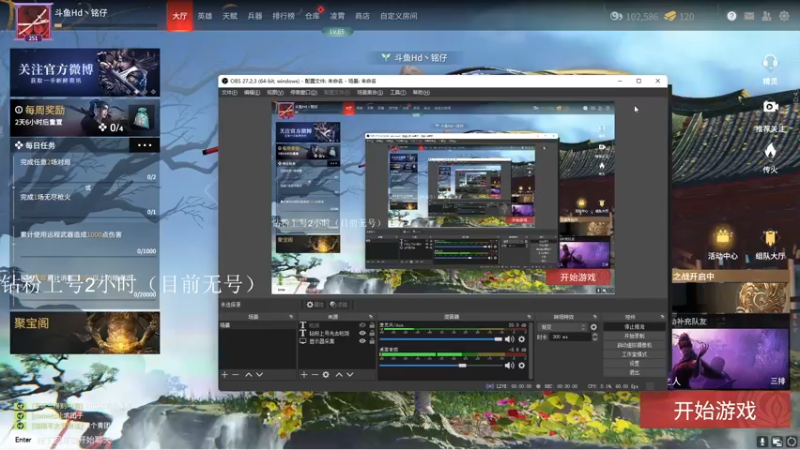Open 设置 button in OBS controls

click(x=634, y=363)
